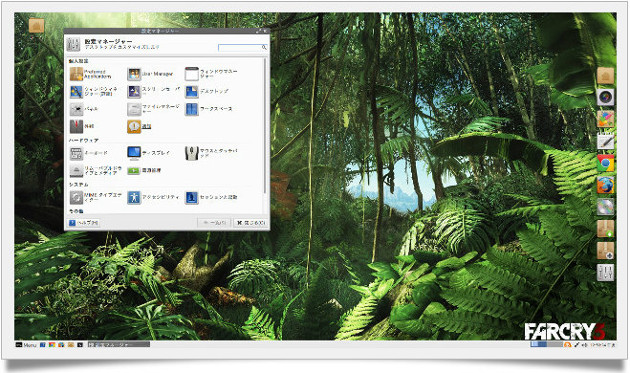Open the Window Manager settings icon

pyautogui.click(x=192, y=74)
